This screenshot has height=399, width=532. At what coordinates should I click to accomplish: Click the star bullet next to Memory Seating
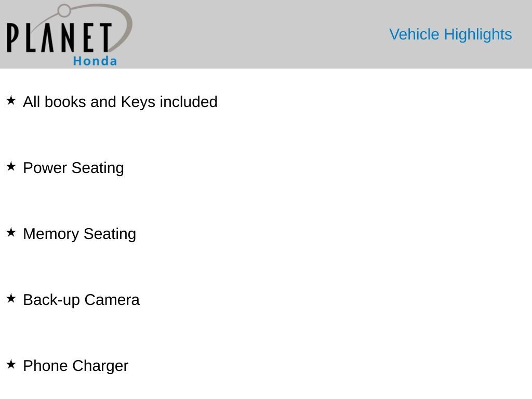tap(11, 232)
